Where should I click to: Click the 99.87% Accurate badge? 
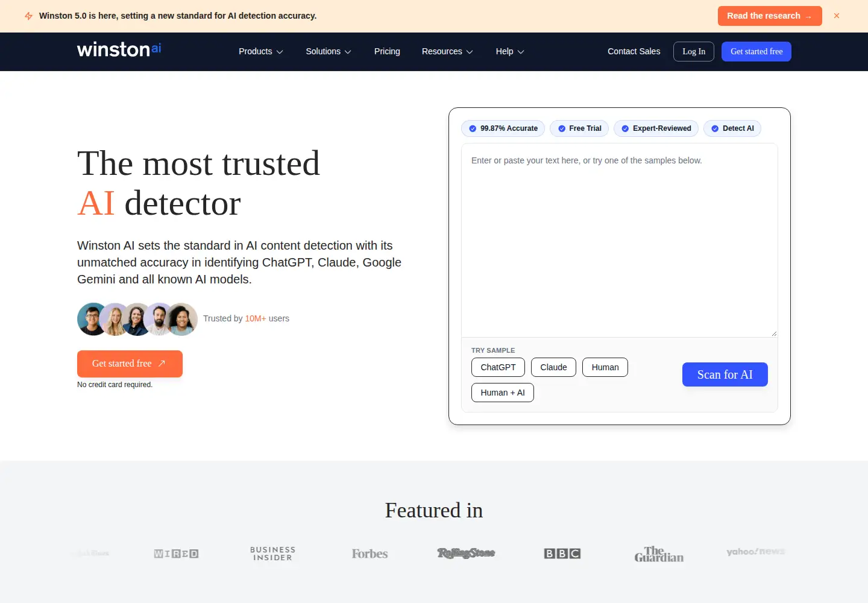coord(503,128)
